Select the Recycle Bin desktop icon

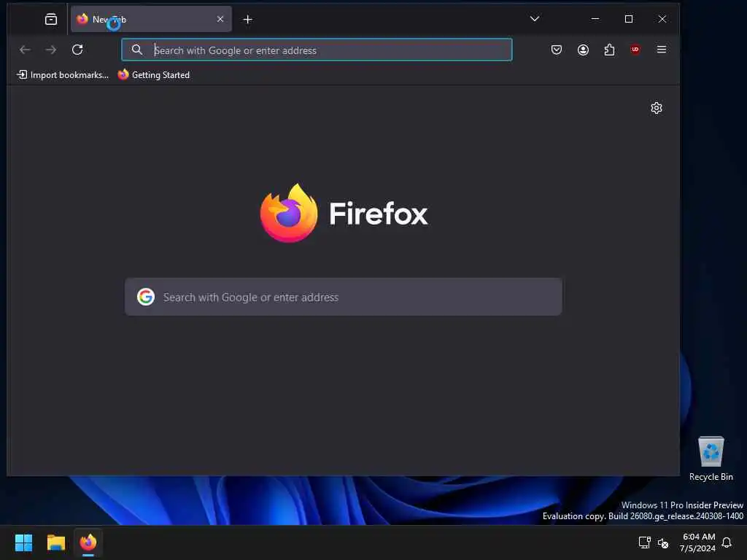tap(711, 459)
